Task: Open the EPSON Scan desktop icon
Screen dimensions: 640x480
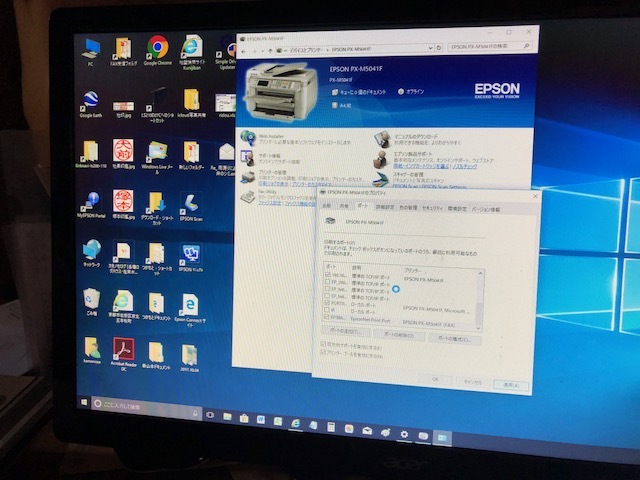Action: click(191, 207)
